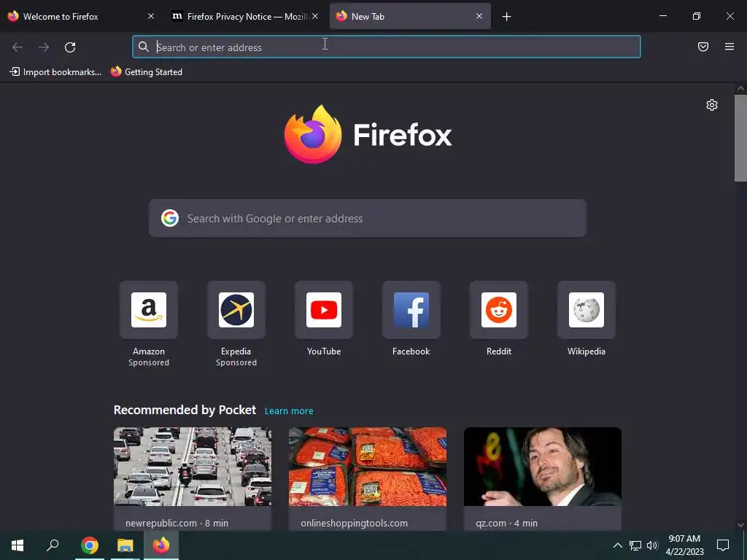
Task: Switch to the Firefox Privacy Notice tab
Action: coord(245,16)
